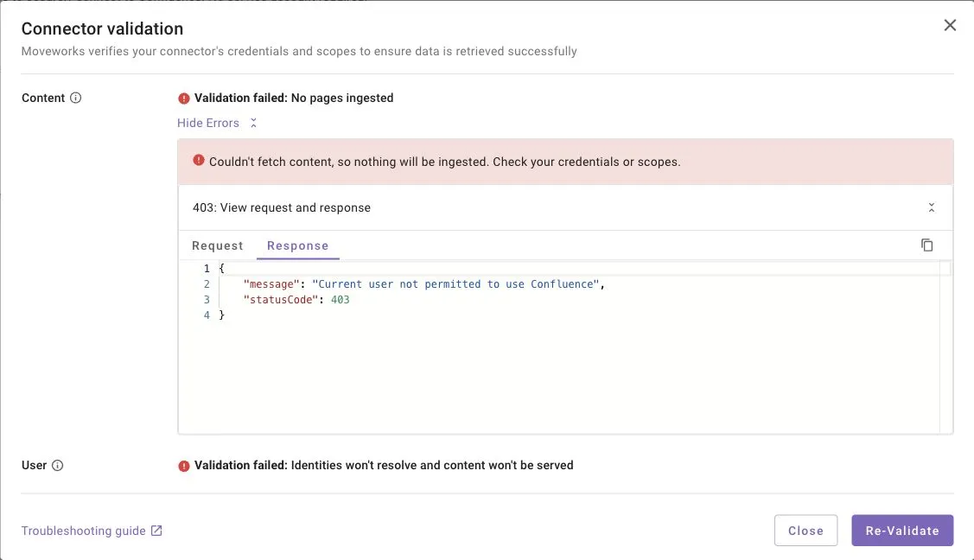Click the Content info icon

(x=75, y=99)
